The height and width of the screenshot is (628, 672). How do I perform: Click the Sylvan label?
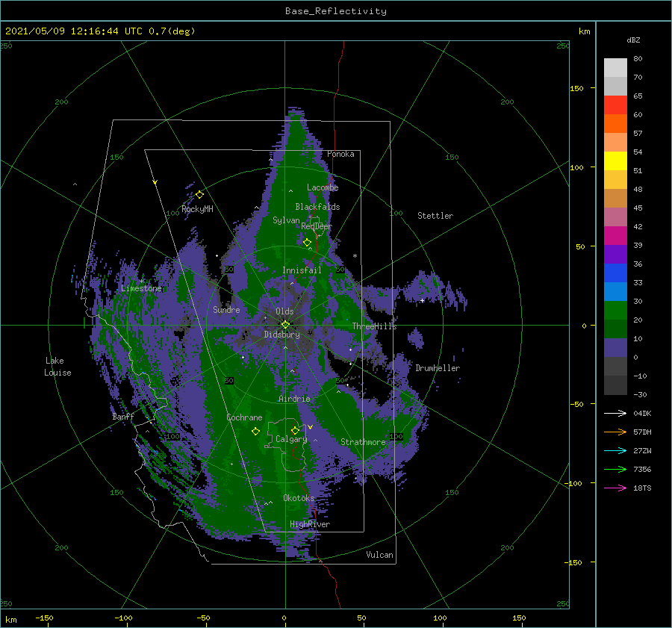[x=286, y=220]
